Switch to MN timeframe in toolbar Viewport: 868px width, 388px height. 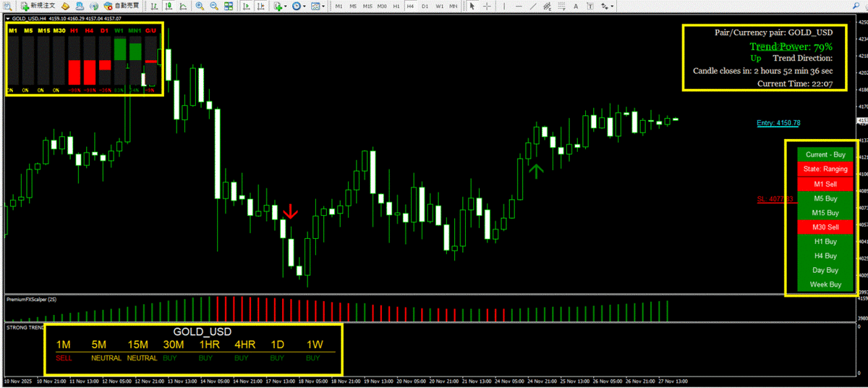click(x=454, y=6)
